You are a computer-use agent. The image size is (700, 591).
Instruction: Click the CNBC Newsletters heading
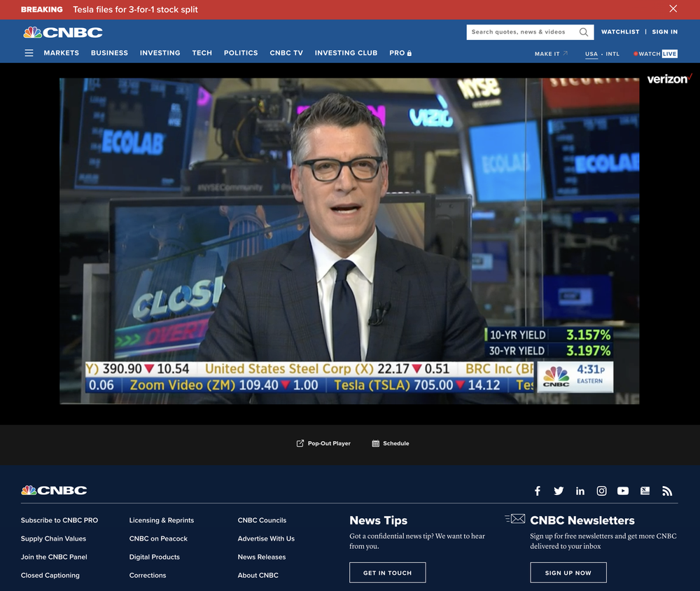click(x=582, y=520)
